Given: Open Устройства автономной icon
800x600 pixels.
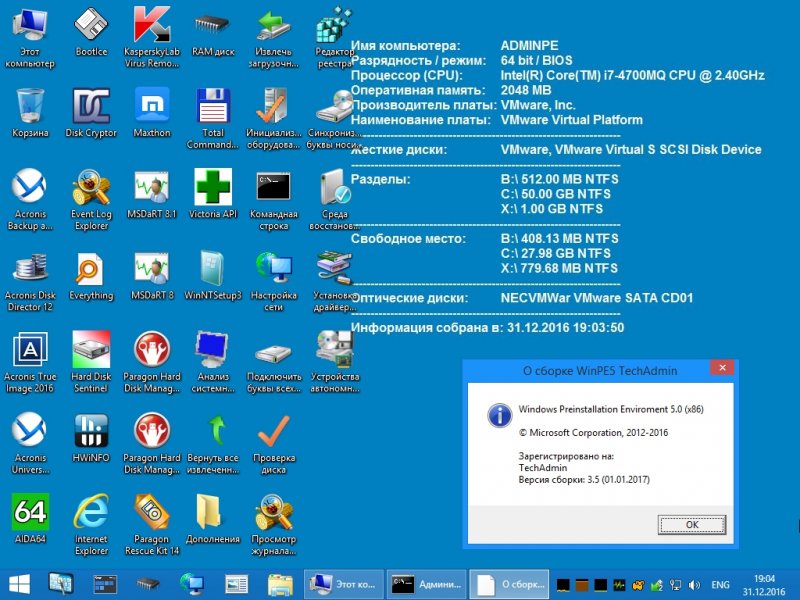Looking at the screenshot, I should [334, 362].
